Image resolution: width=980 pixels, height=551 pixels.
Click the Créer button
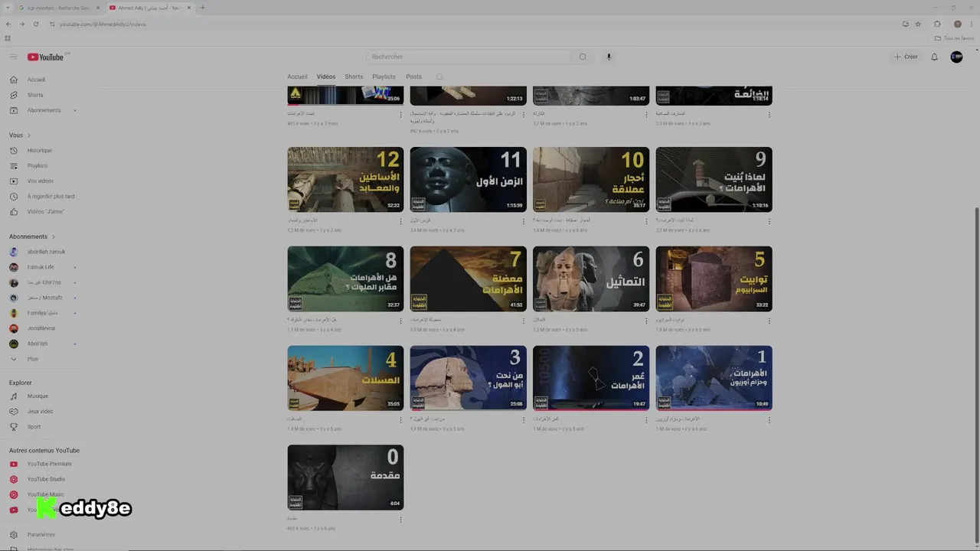(906, 57)
